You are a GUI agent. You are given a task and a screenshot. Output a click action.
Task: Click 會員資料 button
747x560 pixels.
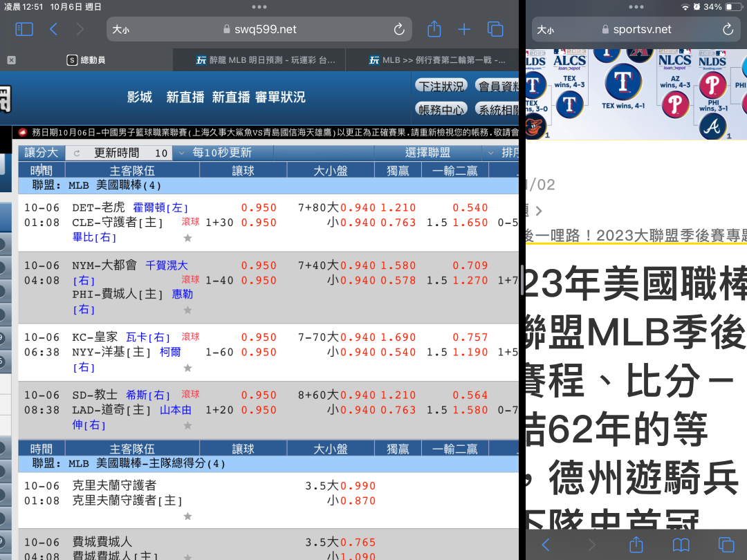tap(497, 86)
